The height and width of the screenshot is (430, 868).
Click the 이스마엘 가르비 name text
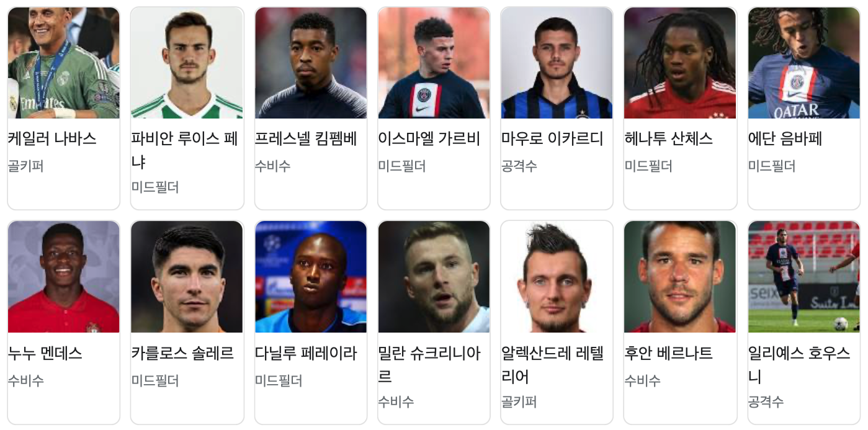coord(429,139)
